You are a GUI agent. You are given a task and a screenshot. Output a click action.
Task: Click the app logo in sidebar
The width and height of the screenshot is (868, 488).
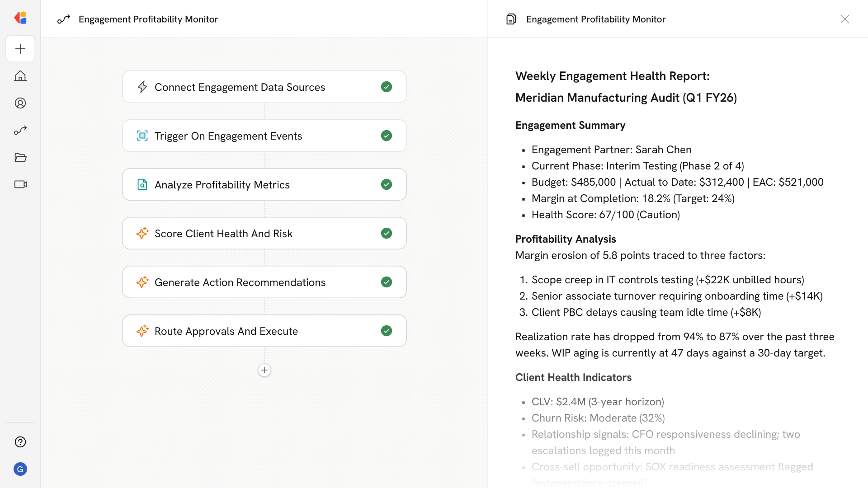pos(20,18)
